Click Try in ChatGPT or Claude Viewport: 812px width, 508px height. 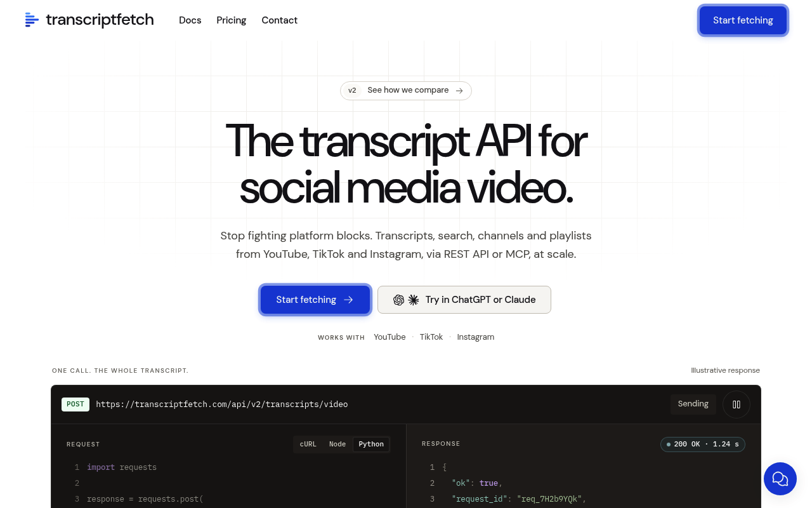coord(464,300)
